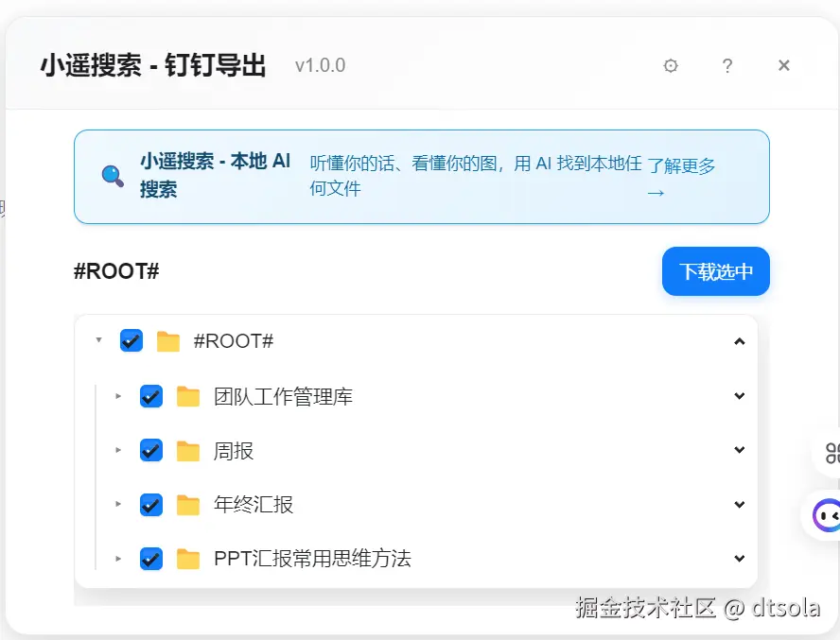The width and height of the screenshot is (840, 640).
Task: Select the 年终汇报 tree label
Action: [254, 505]
